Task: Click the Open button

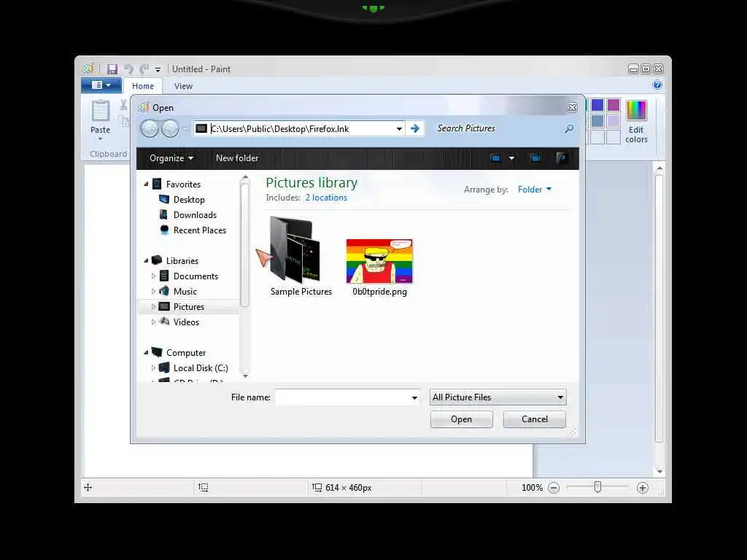Action: (x=461, y=419)
